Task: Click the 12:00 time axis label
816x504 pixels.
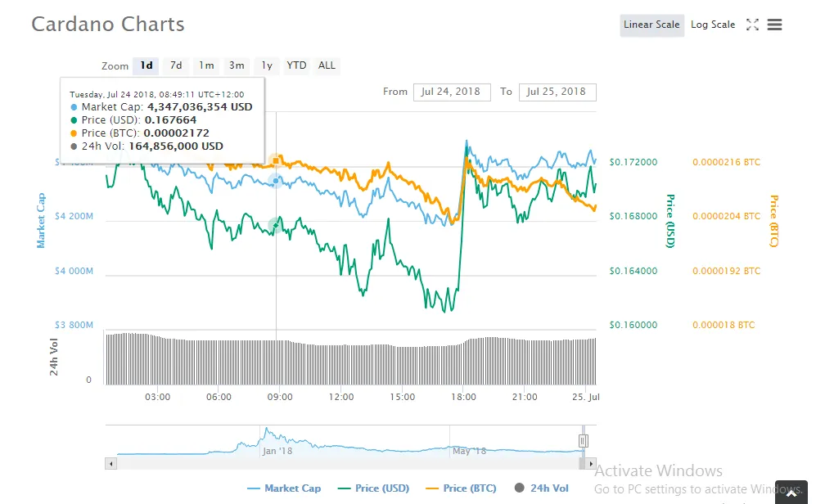Action: [x=341, y=397]
